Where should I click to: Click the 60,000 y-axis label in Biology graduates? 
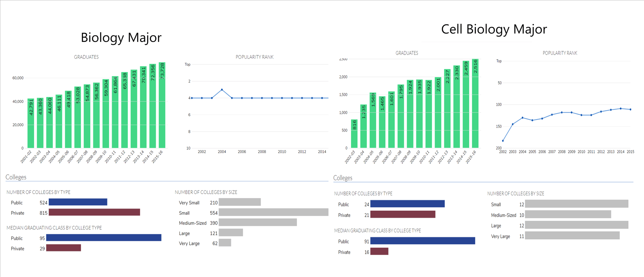tap(18, 78)
